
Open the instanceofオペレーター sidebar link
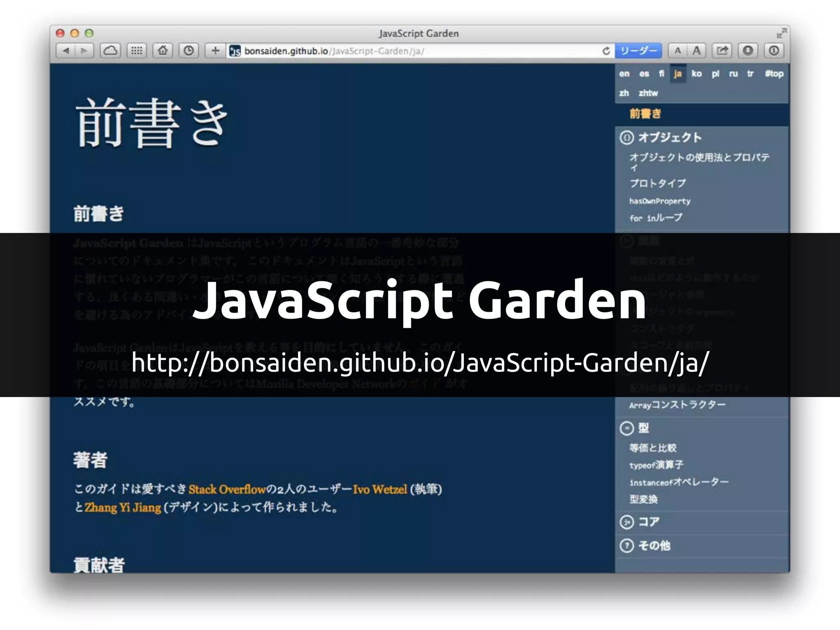pos(679,482)
